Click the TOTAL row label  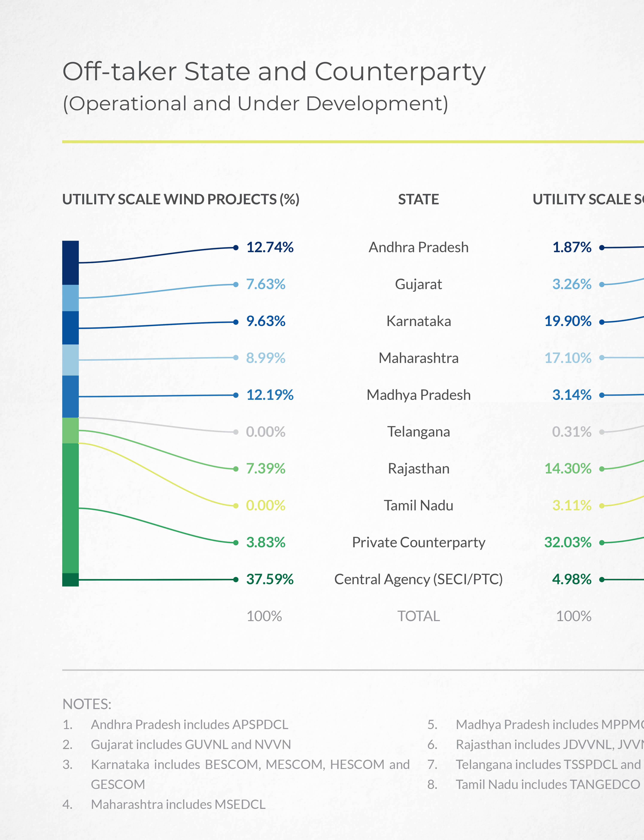(x=418, y=616)
